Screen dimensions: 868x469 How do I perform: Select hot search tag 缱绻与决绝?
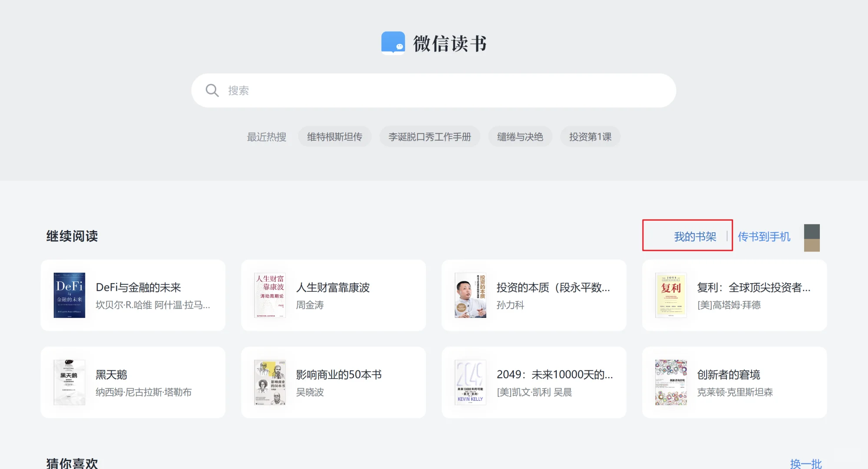pyautogui.click(x=520, y=137)
